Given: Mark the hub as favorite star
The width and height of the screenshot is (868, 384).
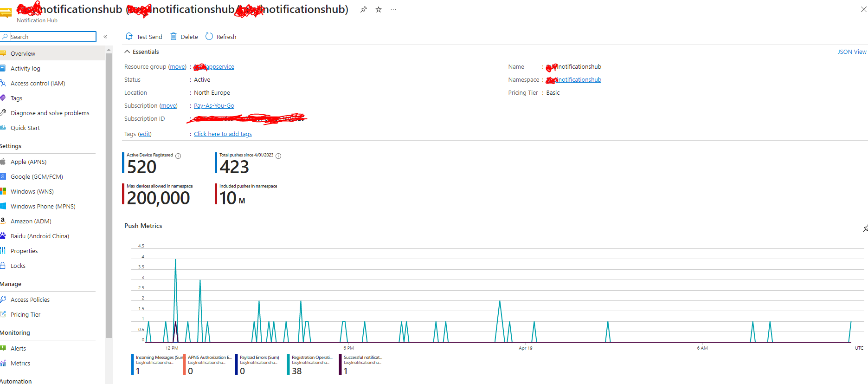Looking at the screenshot, I should (379, 9).
